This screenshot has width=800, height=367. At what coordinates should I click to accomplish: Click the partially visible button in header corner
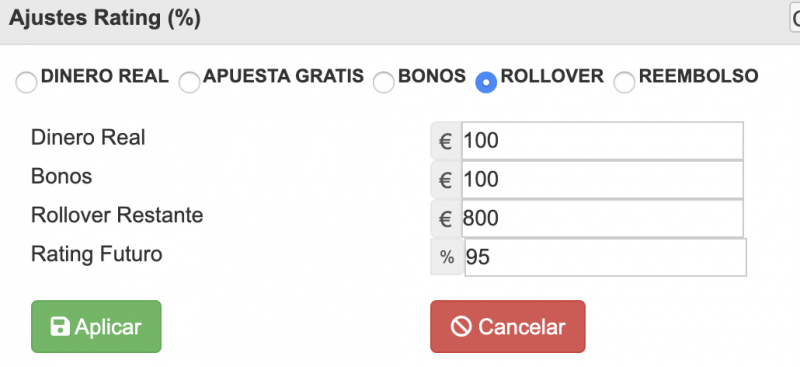click(x=795, y=19)
